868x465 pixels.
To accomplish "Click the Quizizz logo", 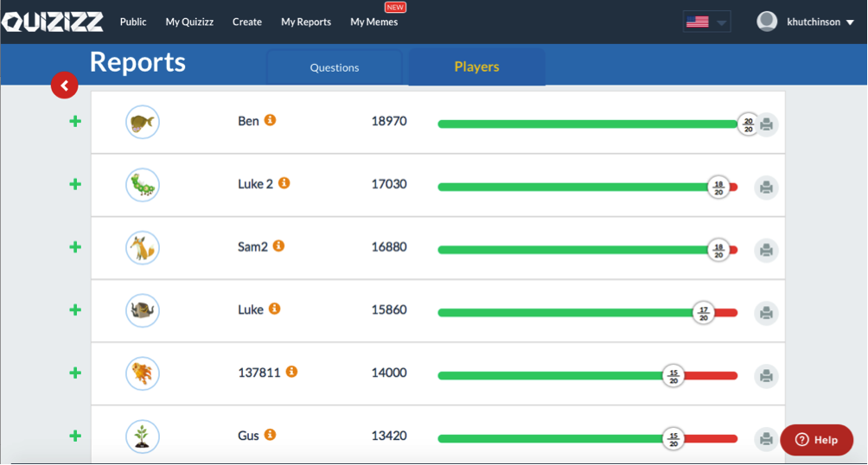I will 53,22.
